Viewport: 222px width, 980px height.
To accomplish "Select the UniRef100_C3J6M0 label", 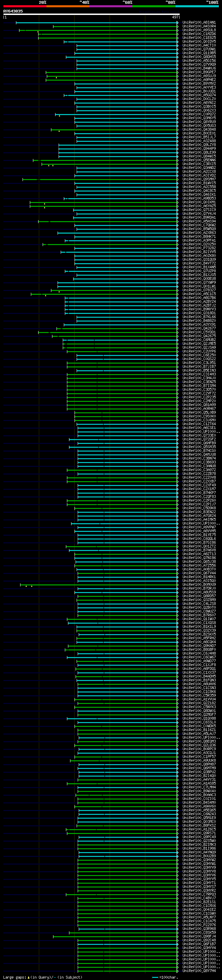I will point(199,420).
